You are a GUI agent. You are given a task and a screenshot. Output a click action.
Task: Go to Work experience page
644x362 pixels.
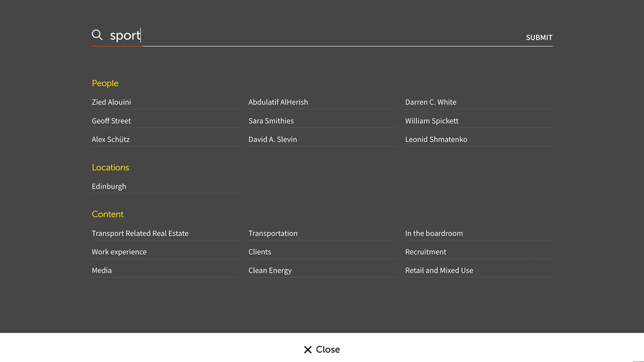coord(119,252)
